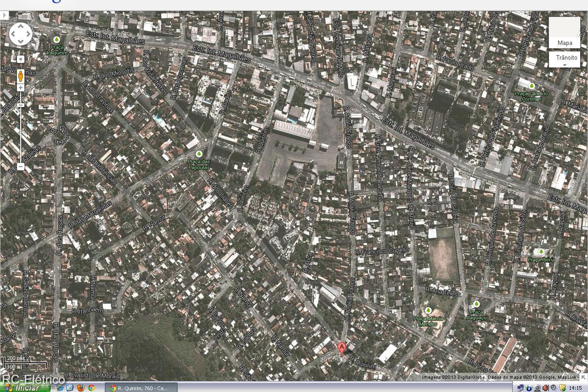Pan the map right with the navigation arrow
The height and width of the screenshot is (392, 588).
28,34
